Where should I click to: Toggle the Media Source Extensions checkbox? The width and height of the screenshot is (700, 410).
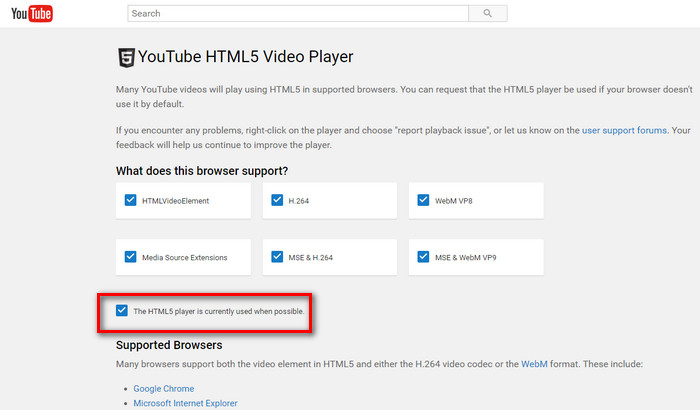coord(130,256)
